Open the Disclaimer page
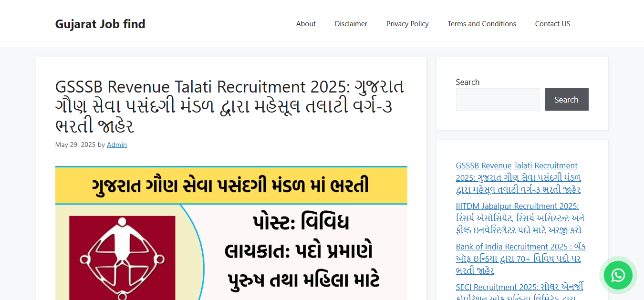Screen dimensions: 644x300 (x=351, y=24)
